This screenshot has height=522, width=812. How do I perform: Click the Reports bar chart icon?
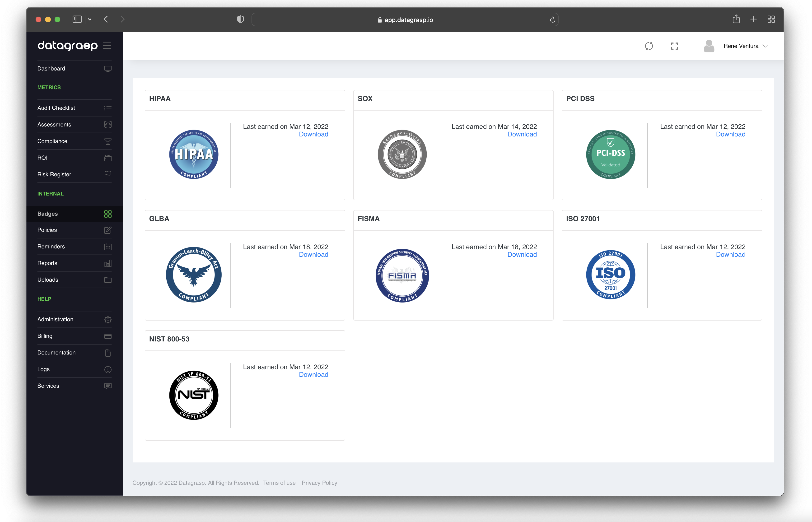point(108,263)
